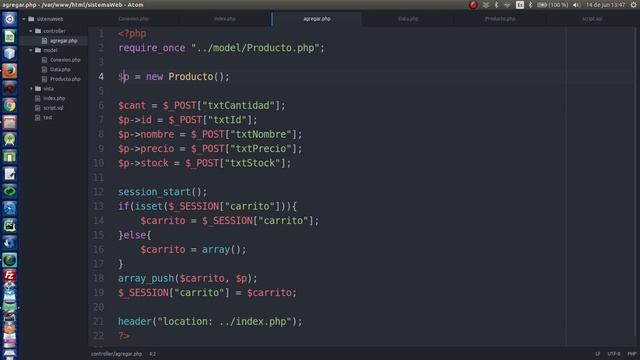Open Android Studio from the dock
Viewport: 640px width, 360px height.
tap(9, 140)
